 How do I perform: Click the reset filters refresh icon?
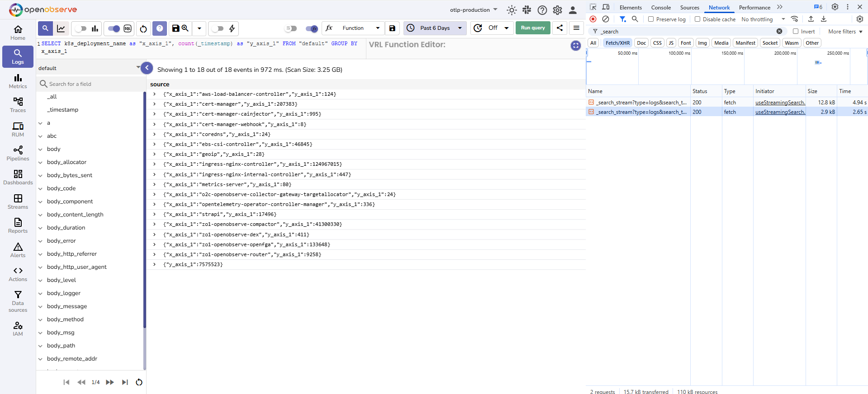pyautogui.click(x=143, y=28)
